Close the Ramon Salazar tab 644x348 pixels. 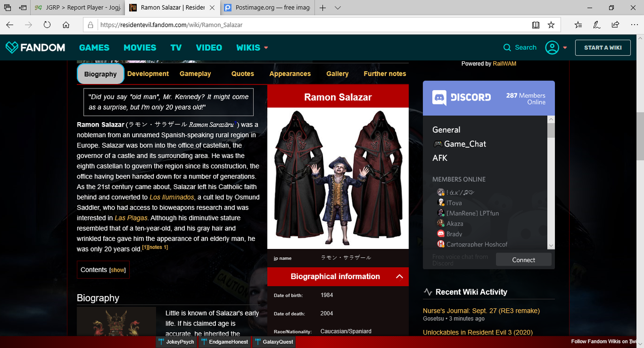coord(212,8)
